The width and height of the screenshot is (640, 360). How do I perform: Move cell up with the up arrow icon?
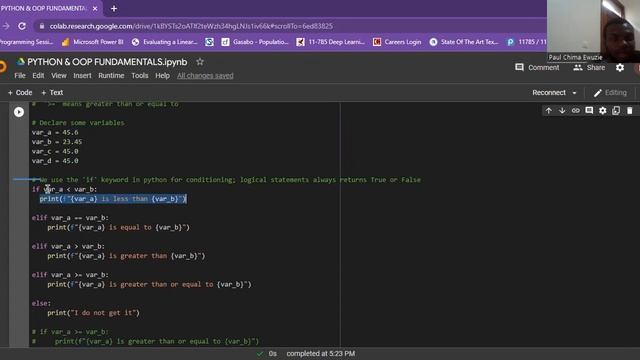click(x=548, y=111)
